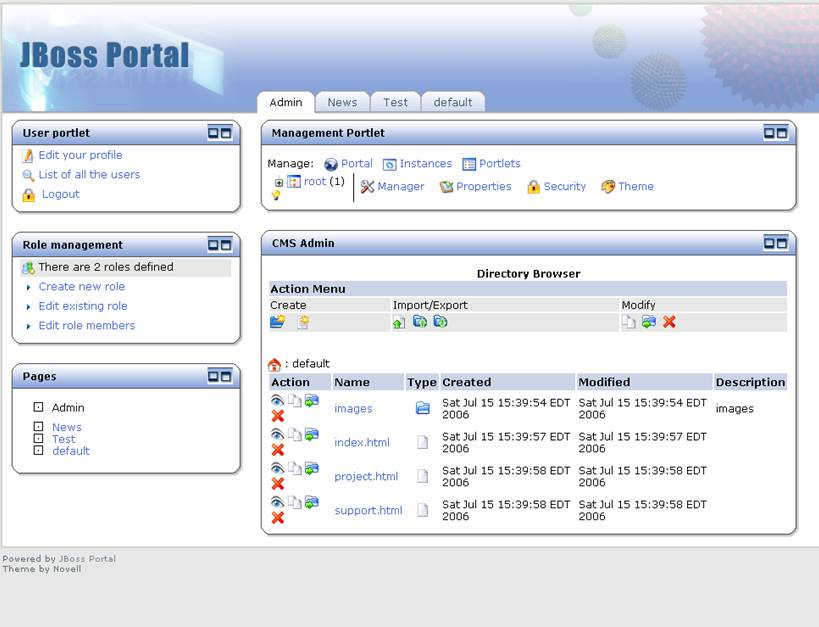Open the Instances management link

pyautogui.click(x=426, y=164)
